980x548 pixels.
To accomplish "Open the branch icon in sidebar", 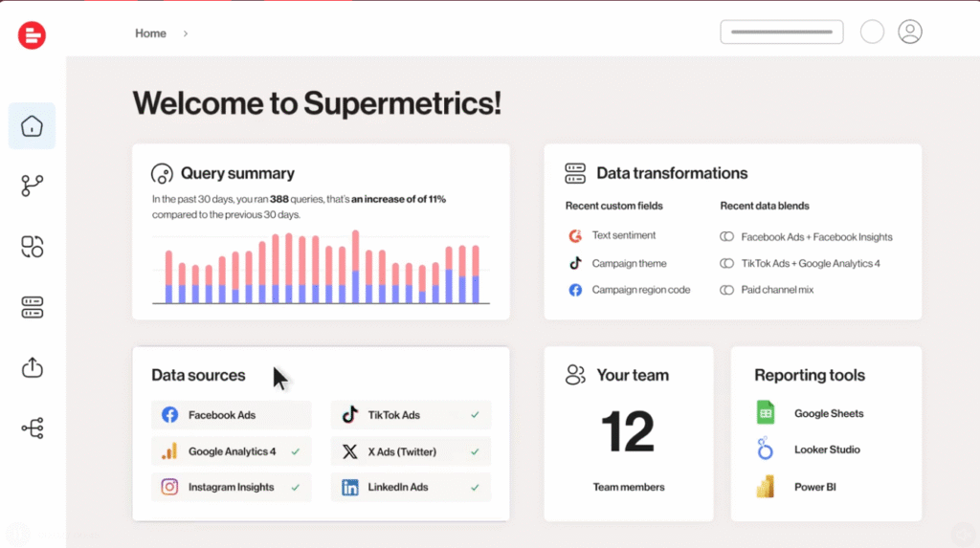I will (x=32, y=186).
